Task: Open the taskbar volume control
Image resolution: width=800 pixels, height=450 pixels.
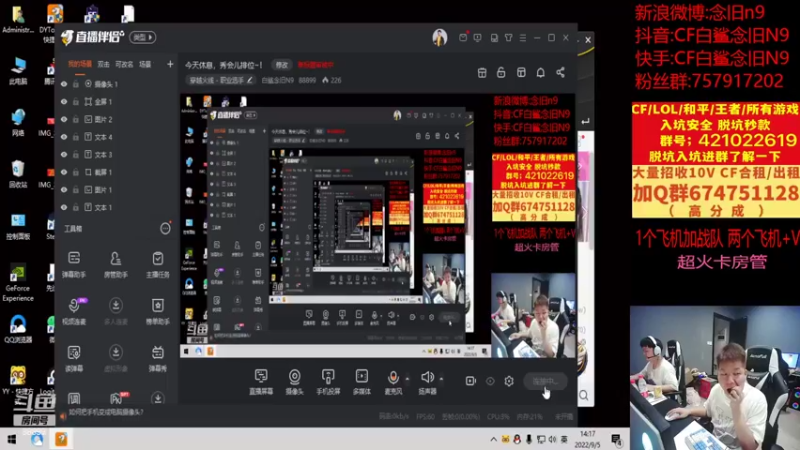Action: [553, 439]
